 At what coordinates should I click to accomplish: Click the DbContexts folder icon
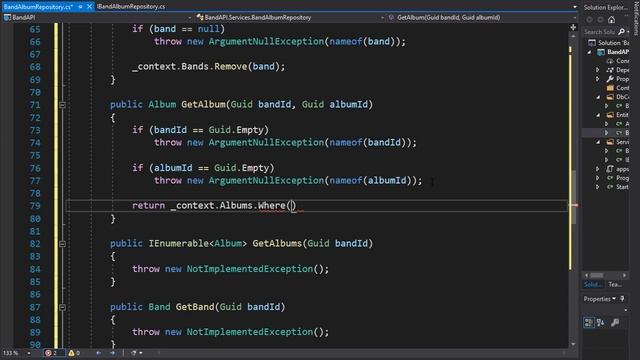[x=610, y=97]
